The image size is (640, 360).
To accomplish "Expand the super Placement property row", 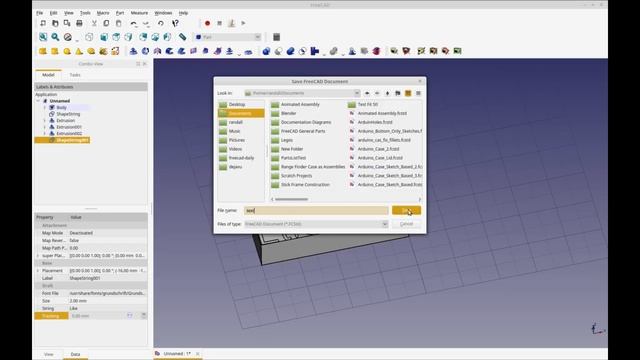I will [x=38, y=256].
